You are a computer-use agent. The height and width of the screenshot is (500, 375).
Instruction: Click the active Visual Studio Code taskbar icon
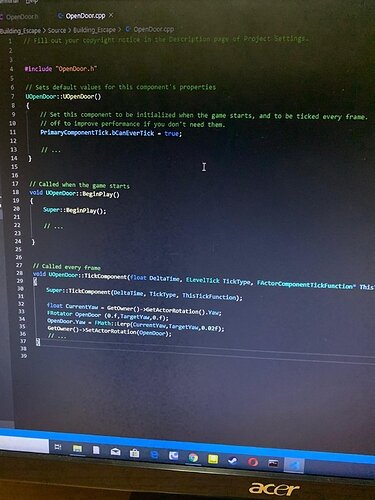click(294, 465)
